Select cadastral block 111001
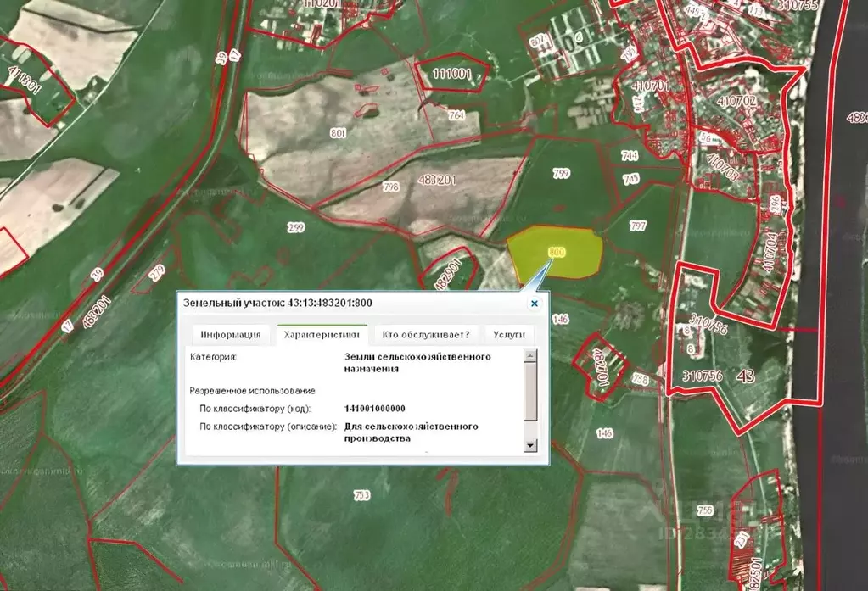 451,74
